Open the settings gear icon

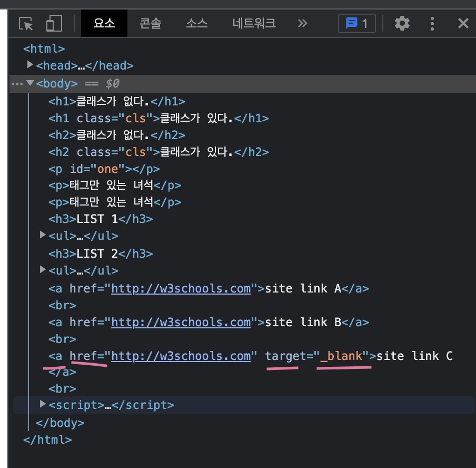tap(402, 23)
